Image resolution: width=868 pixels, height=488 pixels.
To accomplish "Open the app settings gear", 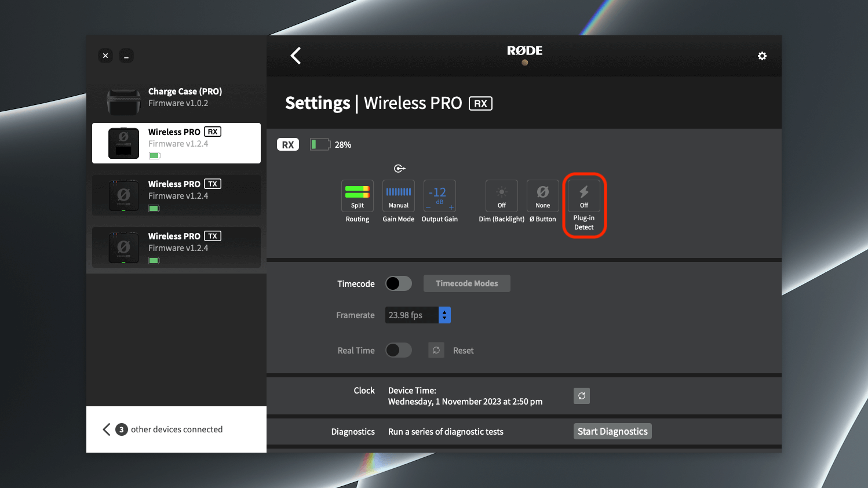I will [762, 56].
